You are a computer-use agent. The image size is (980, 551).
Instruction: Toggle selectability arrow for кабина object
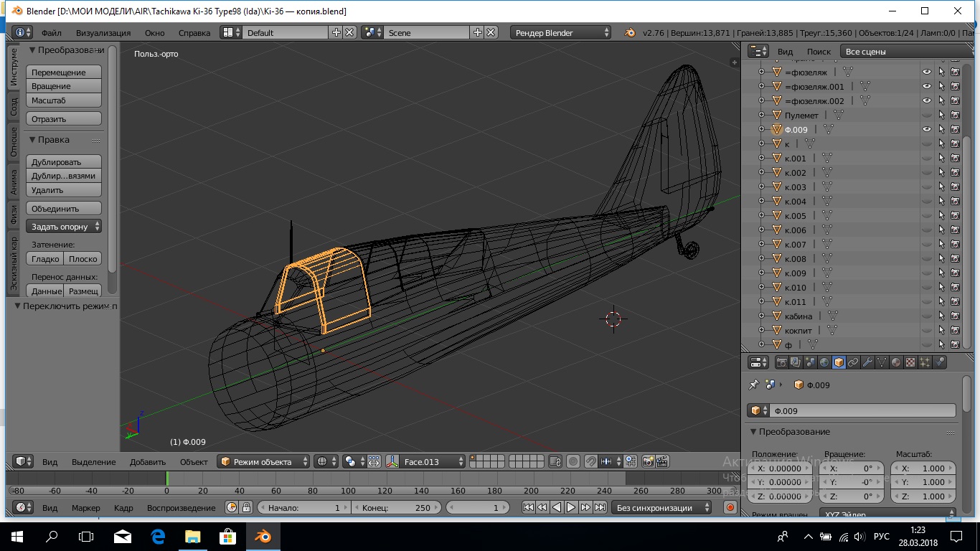click(941, 316)
